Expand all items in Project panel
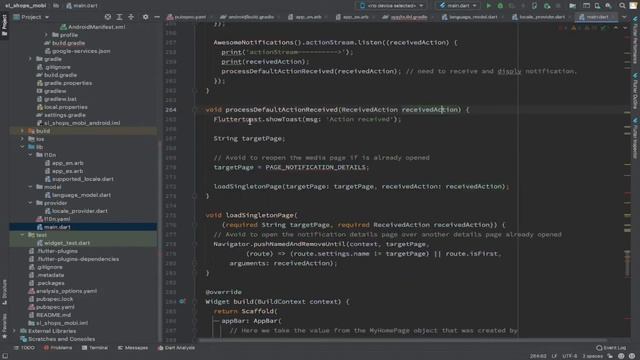This screenshot has width=640, height=360. point(119,17)
